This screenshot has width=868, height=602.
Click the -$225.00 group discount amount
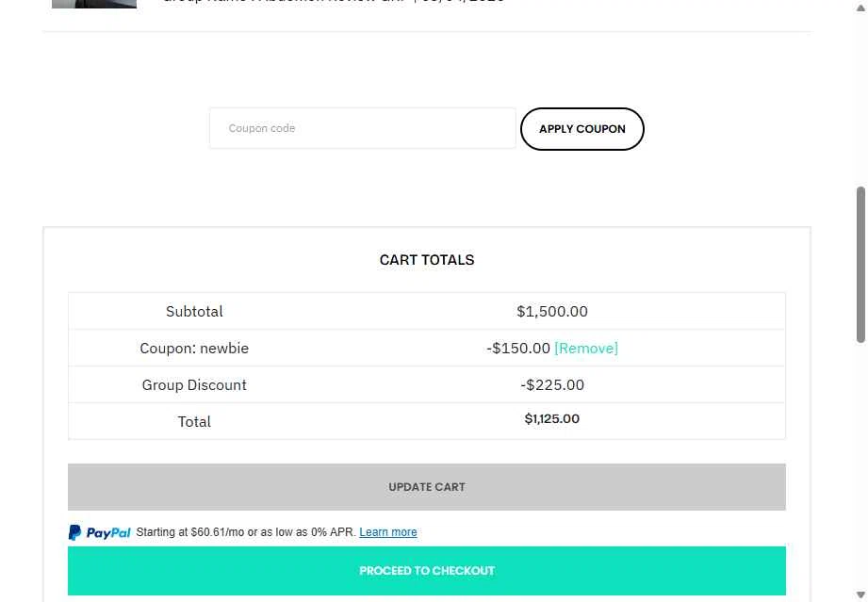552,385
